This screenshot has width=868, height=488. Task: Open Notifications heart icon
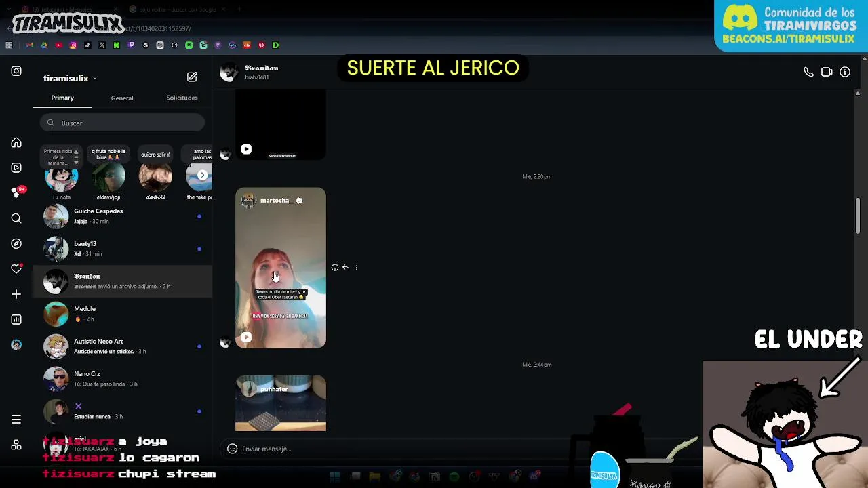click(16, 269)
